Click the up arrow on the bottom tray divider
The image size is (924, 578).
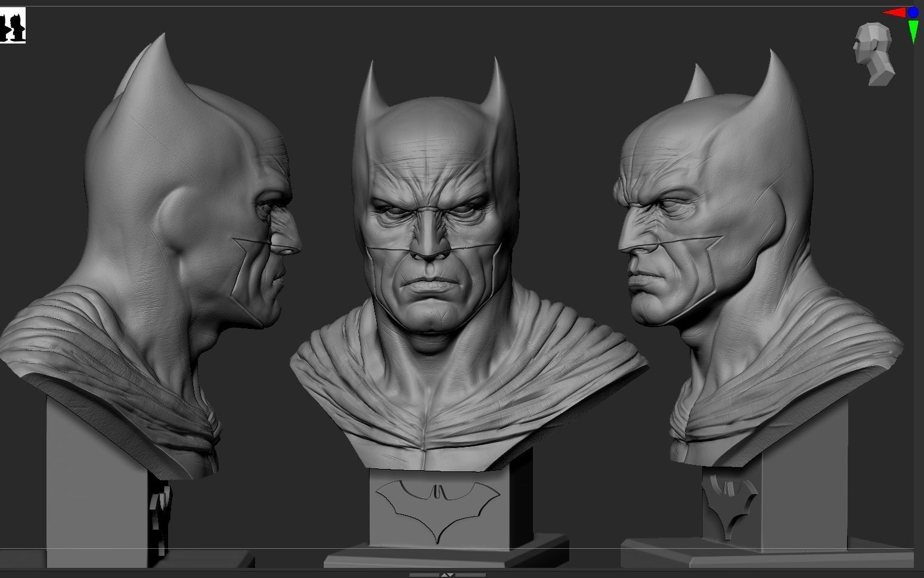[x=444, y=575]
